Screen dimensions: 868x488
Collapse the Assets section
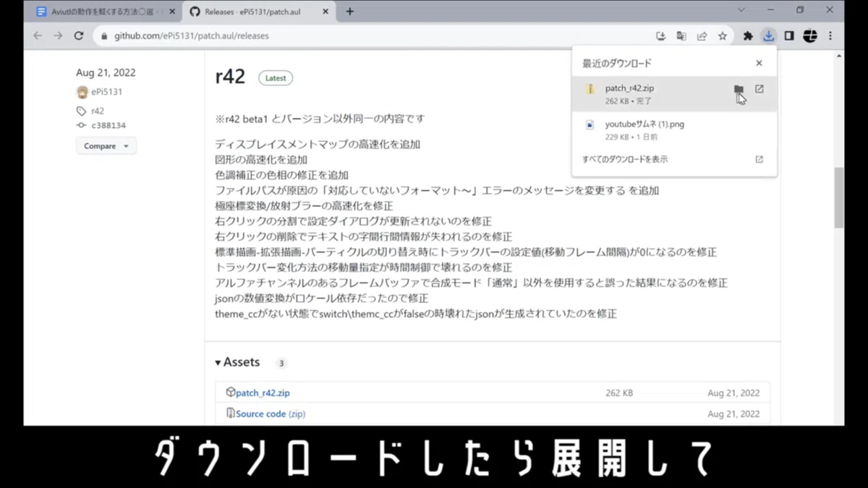click(x=237, y=362)
